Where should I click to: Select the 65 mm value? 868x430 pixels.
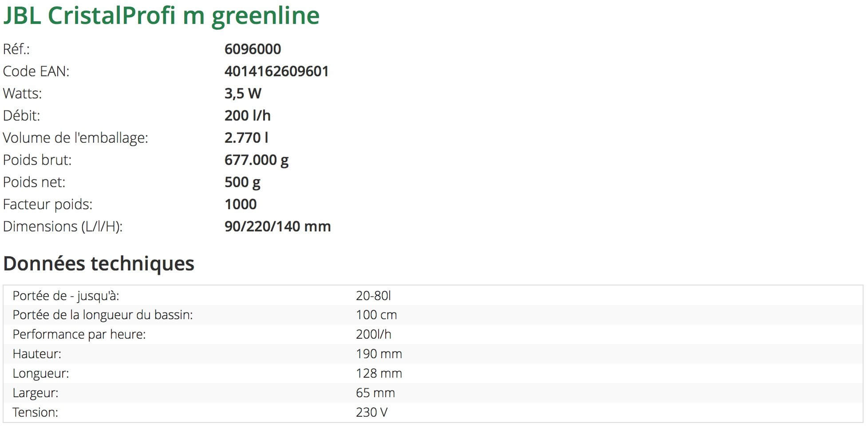coord(375,393)
